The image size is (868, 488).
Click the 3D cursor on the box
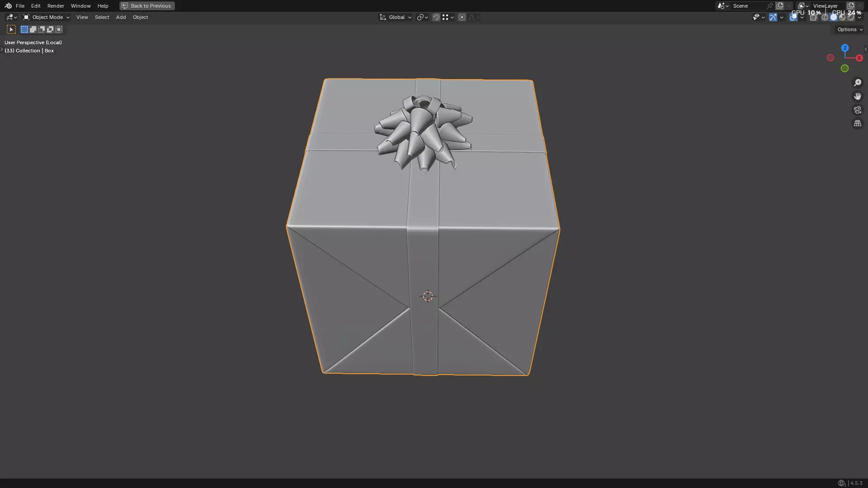tap(428, 296)
